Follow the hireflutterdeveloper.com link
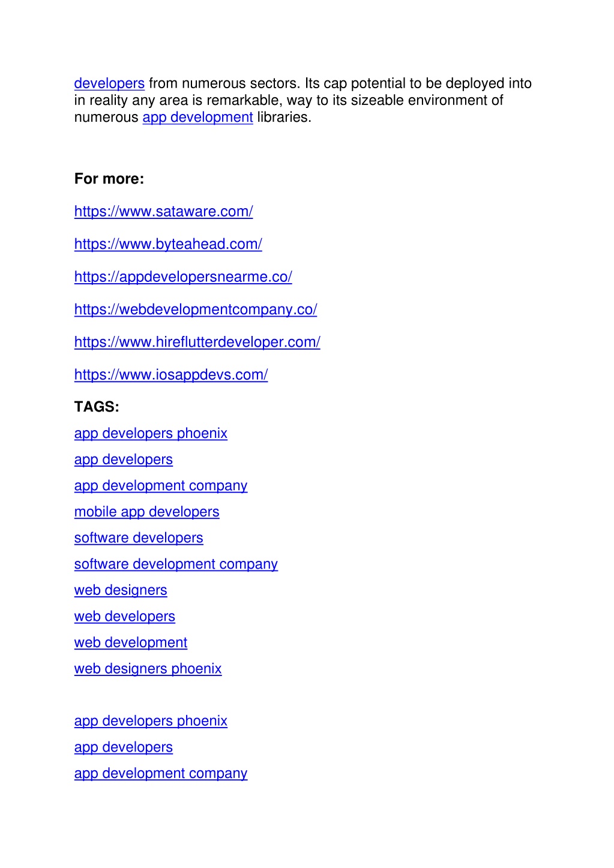 (197, 342)
